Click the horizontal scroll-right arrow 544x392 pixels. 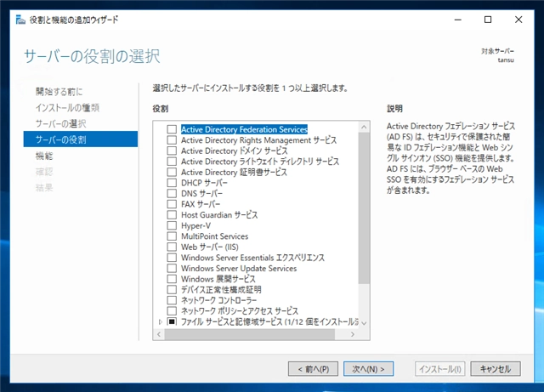click(x=353, y=334)
